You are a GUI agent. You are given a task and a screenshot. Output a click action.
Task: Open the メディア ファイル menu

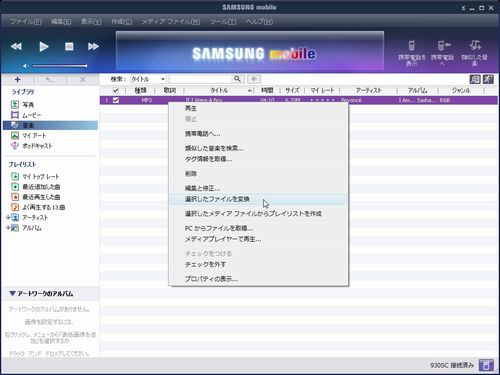point(171,22)
